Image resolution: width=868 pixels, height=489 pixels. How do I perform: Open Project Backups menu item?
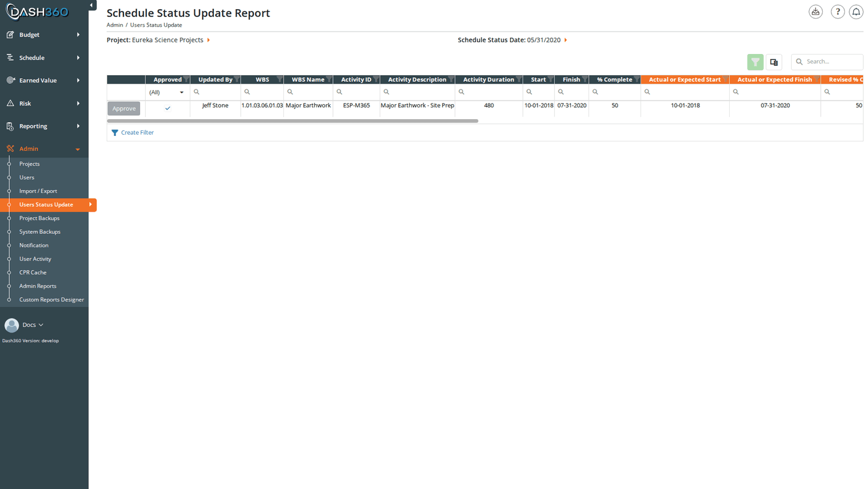pos(39,218)
